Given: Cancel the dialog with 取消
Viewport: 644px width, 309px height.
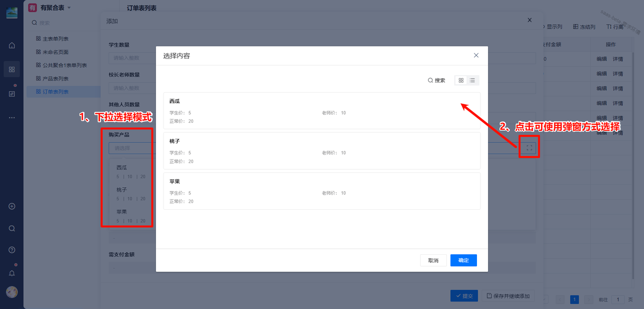Looking at the screenshot, I should [433, 260].
